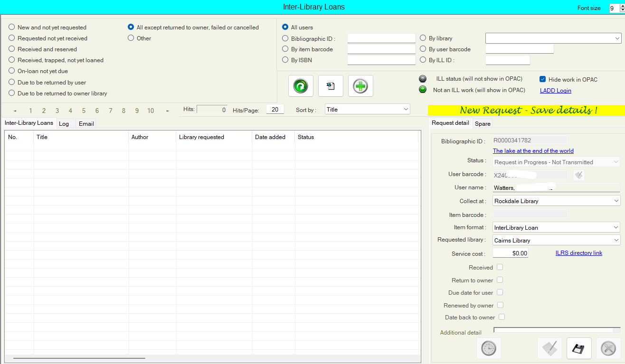Open the LADD Login link
The height and width of the screenshot is (364, 625).
[555, 91]
